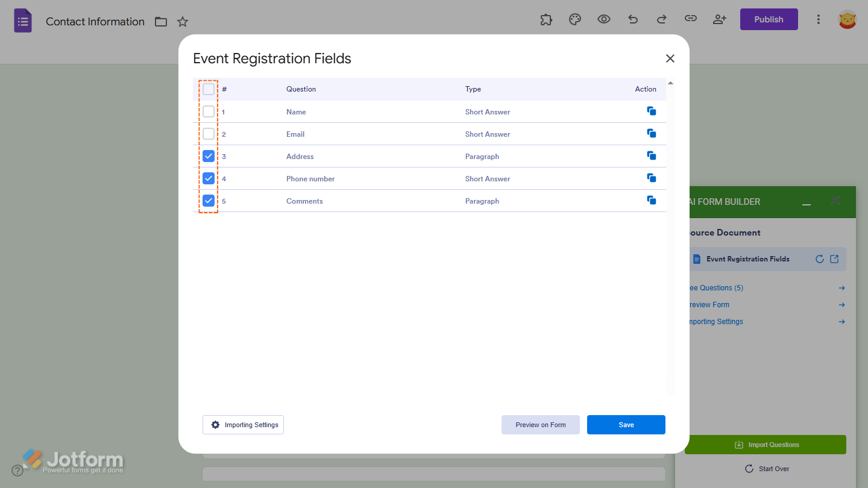
Task: Duplicate the Name question via copy icon
Action: 652,111
